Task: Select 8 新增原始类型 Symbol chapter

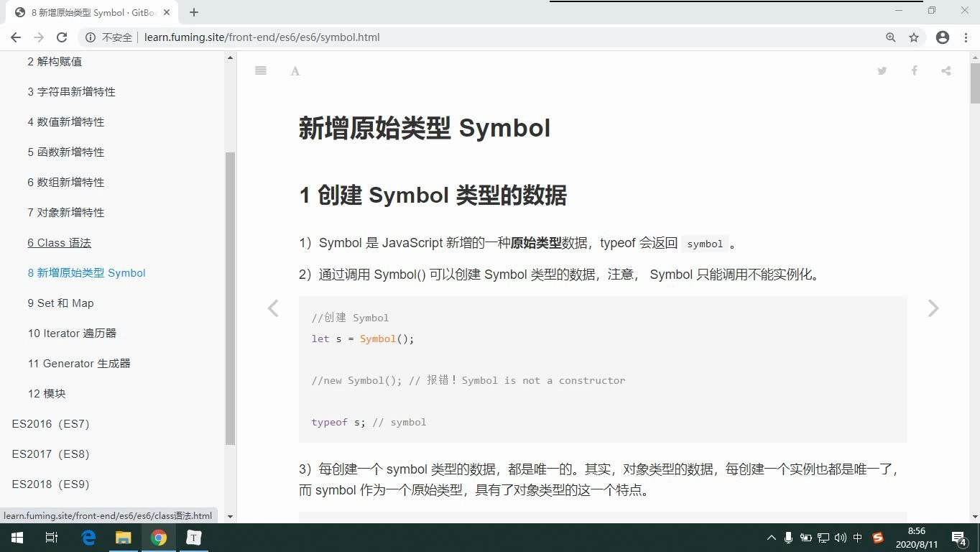Action: (87, 273)
